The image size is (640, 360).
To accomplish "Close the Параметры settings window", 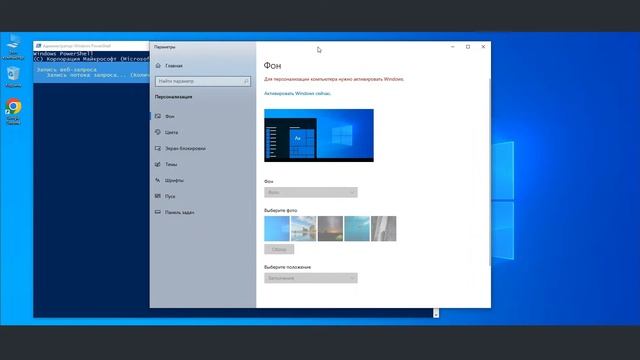I will [483, 47].
